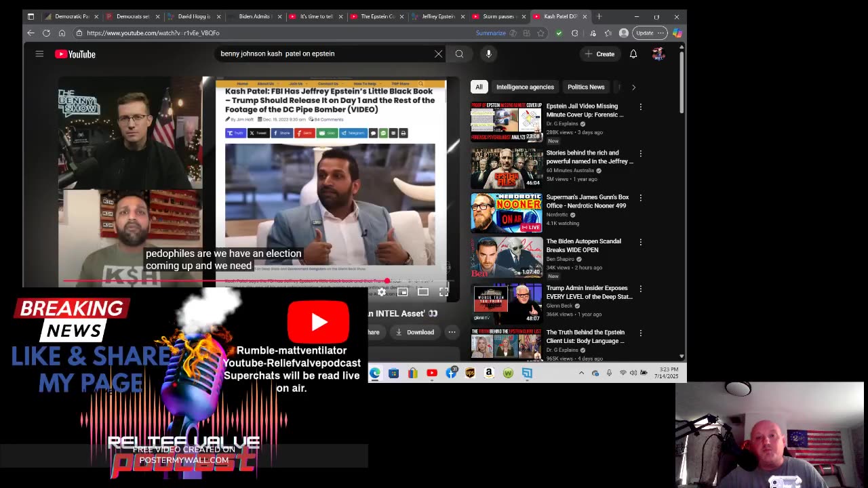Open the clock and date in the taskbar
This screenshot has height=488, width=868.
point(669,373)
